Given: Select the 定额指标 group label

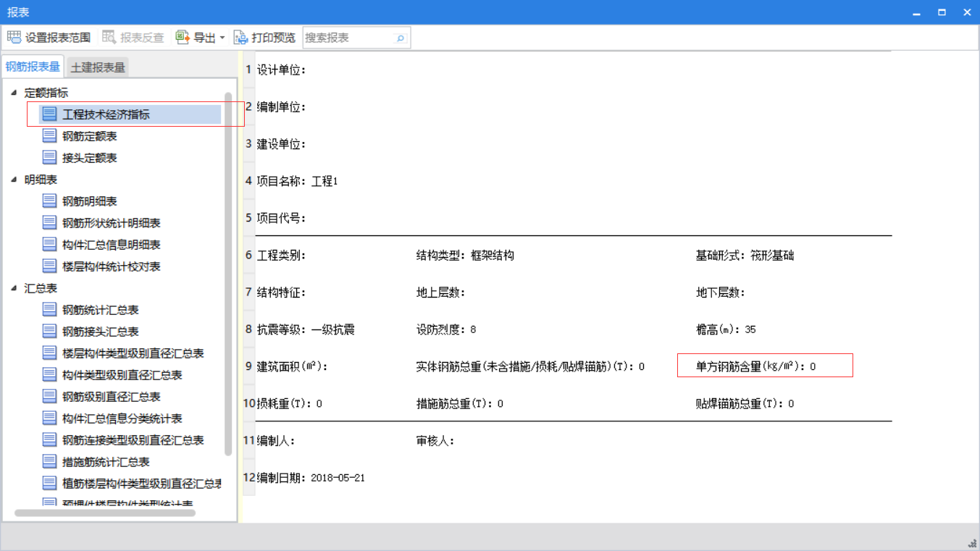Looking at the screenshot, I should click(46, 93).
